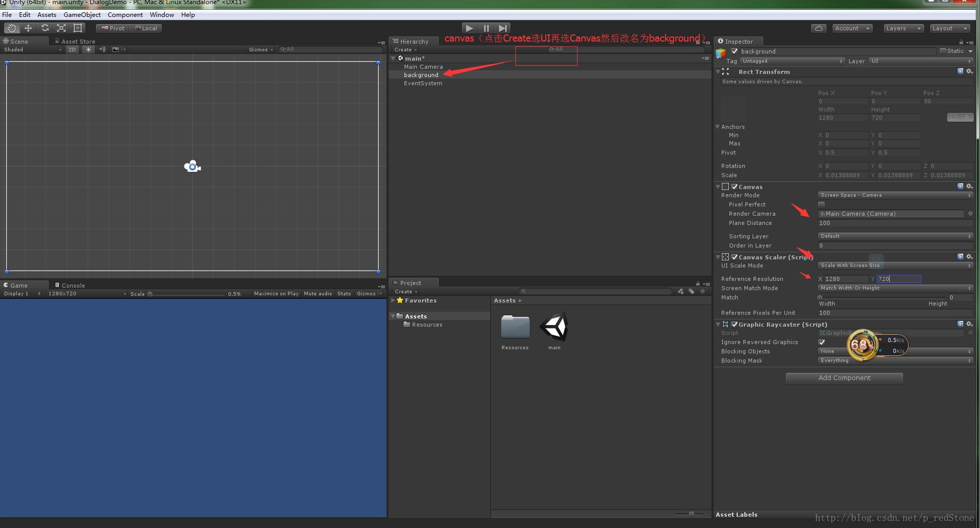
Task: Click the Cloud services icon
Action: pyautogui.click(x=818, y=28)
